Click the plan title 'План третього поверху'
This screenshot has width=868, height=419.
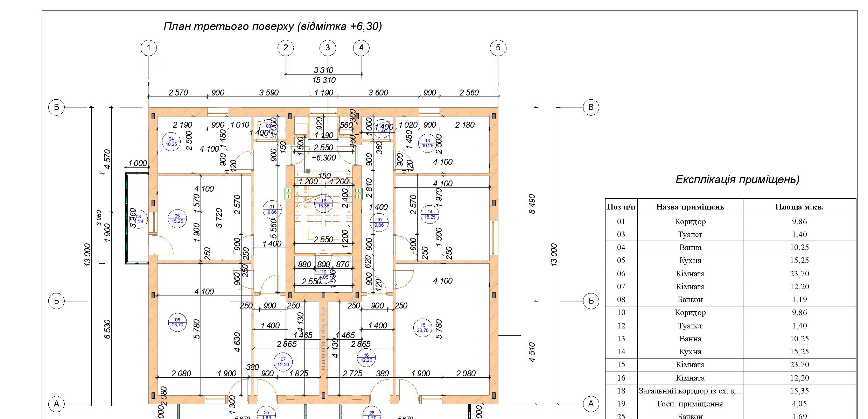coord(273,27)
